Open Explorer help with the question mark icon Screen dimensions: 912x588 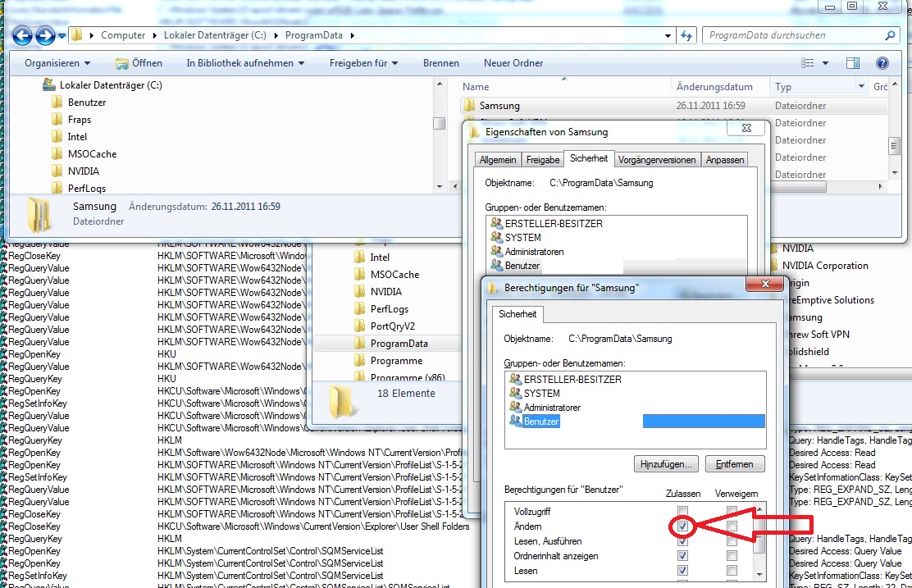pyautogui.click(x=882, y=63)
